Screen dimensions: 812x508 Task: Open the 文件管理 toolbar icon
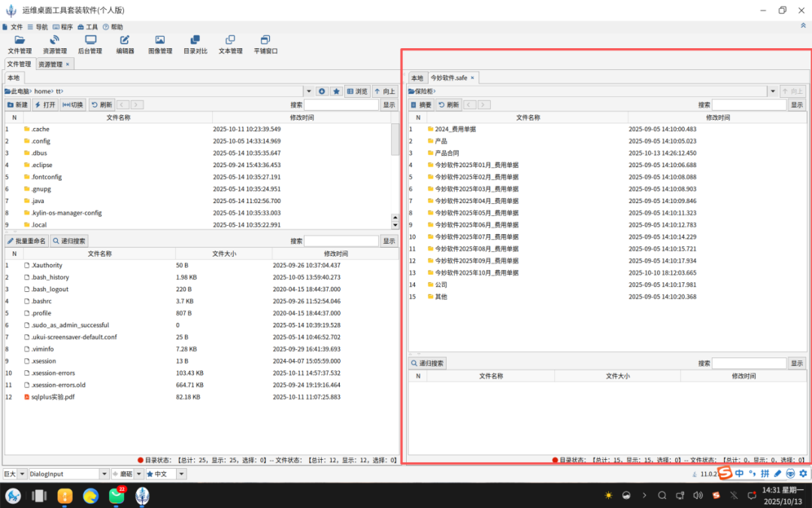(20, 44)
